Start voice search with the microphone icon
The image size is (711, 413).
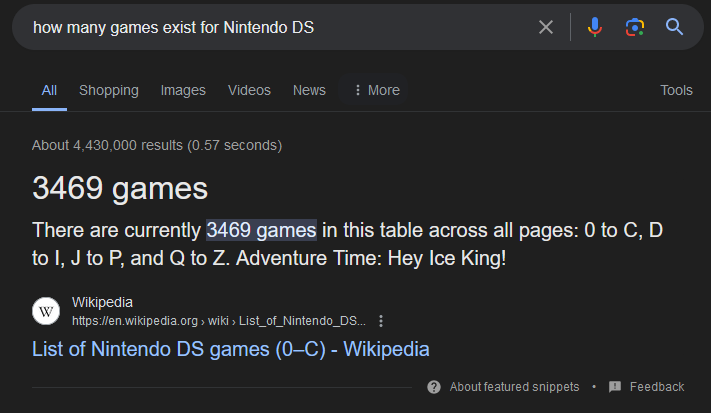click(594, 27)
